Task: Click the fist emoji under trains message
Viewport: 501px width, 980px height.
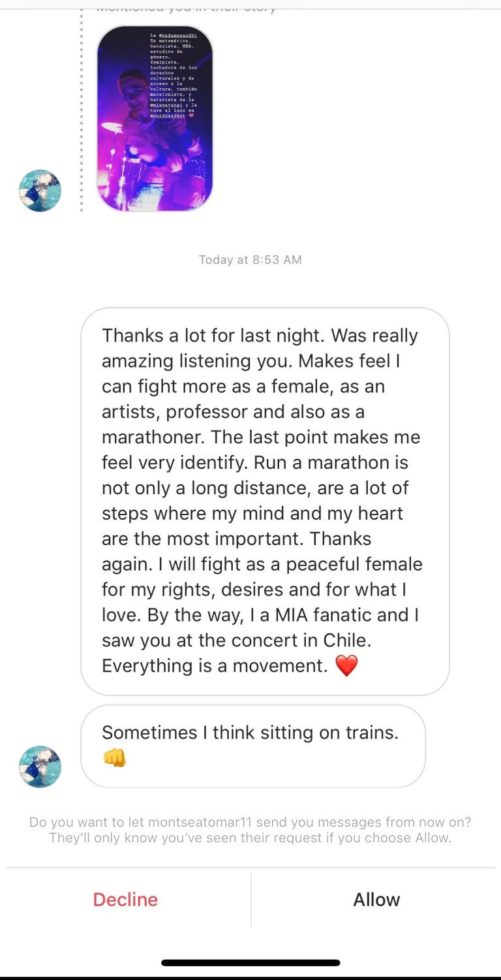Action: (114, 758)
